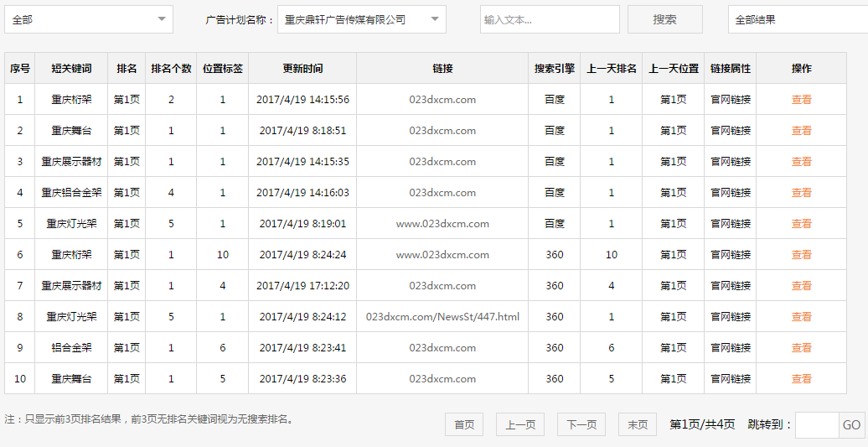Click 查看 for row 1 重庆桁架
868x447 pixels.
[801, 100]
